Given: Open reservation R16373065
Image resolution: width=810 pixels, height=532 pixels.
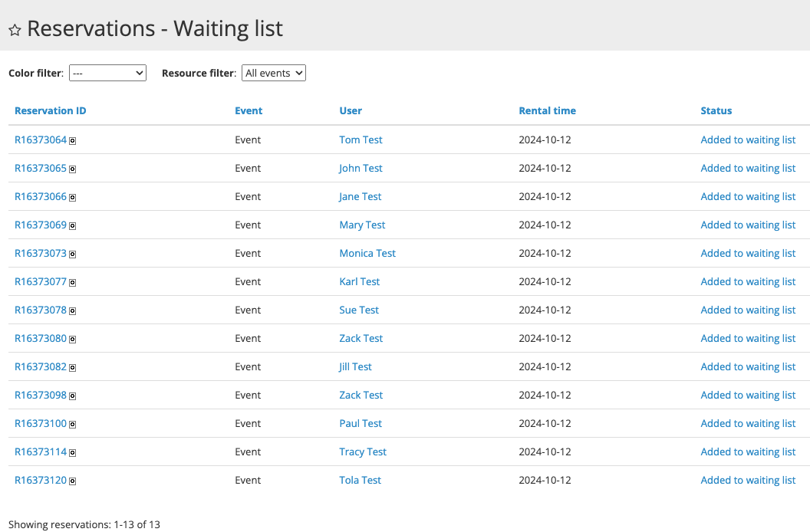Looking at the screenshot, I should 41,168.
